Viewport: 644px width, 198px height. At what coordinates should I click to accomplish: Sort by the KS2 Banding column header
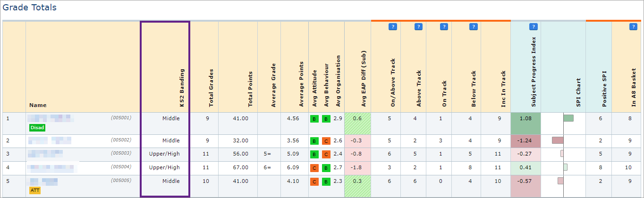182,88
